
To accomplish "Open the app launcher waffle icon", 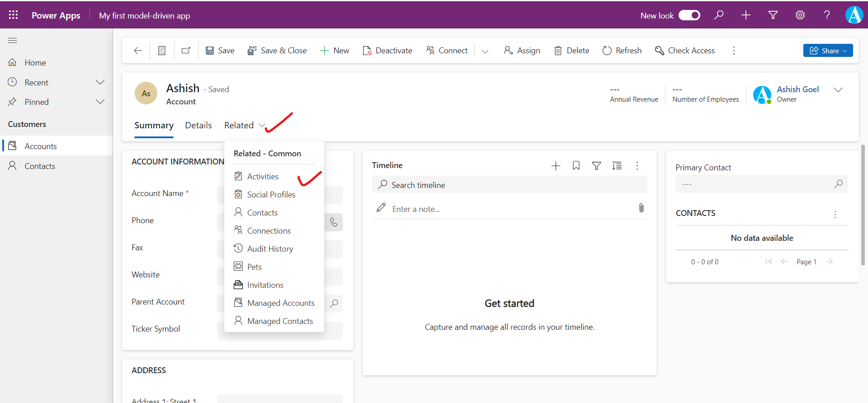I will pos(13,15).
